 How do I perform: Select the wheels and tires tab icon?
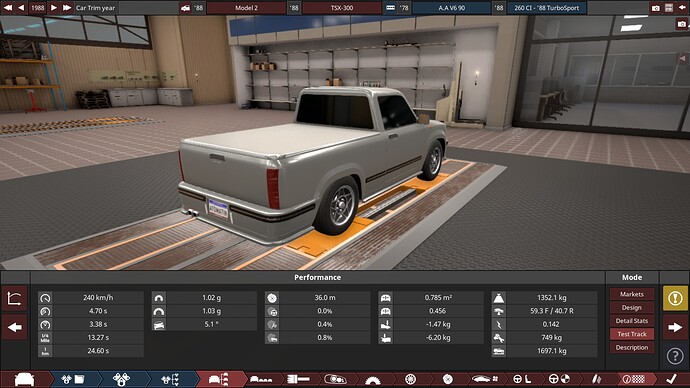[x=410, y=379]
